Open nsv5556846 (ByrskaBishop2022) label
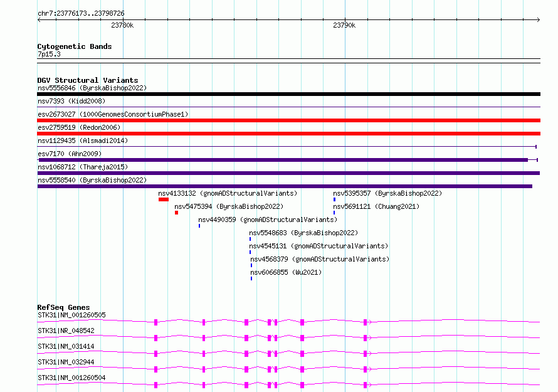Image resolution: width=558 pixels, height=392 pixels. pos(92,88)
